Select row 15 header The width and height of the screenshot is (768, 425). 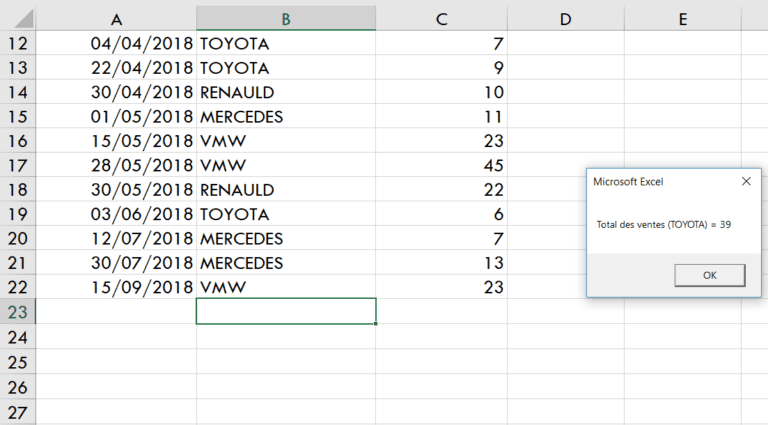18,117
